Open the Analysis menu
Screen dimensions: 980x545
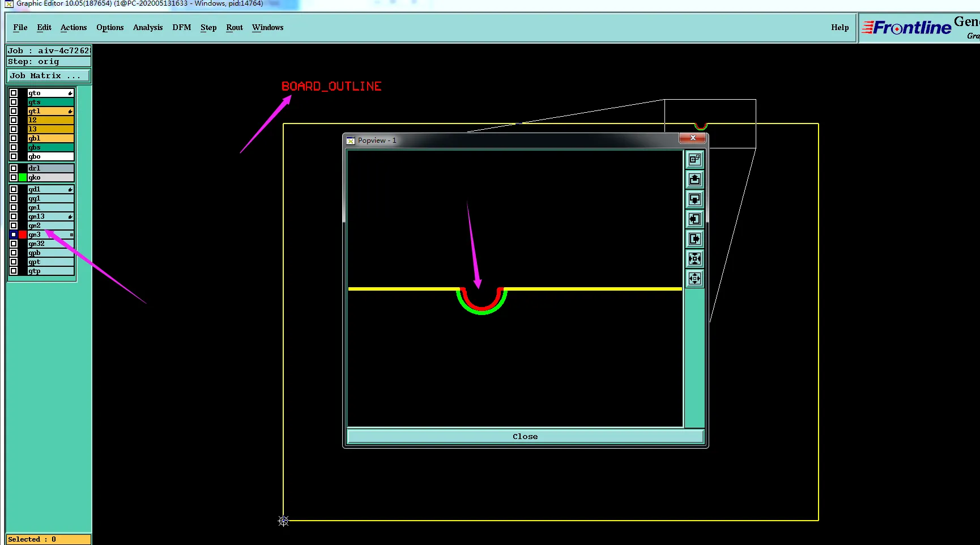pyautogui.click(x=148, y=27)
